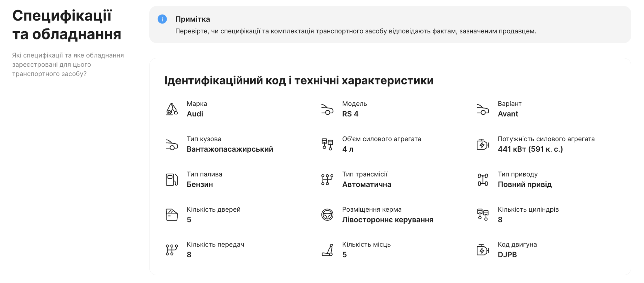The height and width of the screenshot is (283, 644).
Task: Click the Специфікації та обладнання heading
Action: point(67,25)
